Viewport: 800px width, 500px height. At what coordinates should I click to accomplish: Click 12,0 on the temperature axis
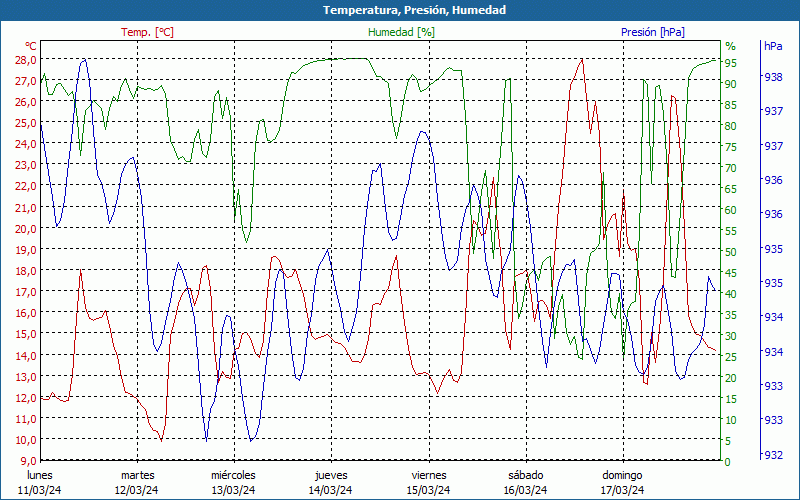(26, 397)
